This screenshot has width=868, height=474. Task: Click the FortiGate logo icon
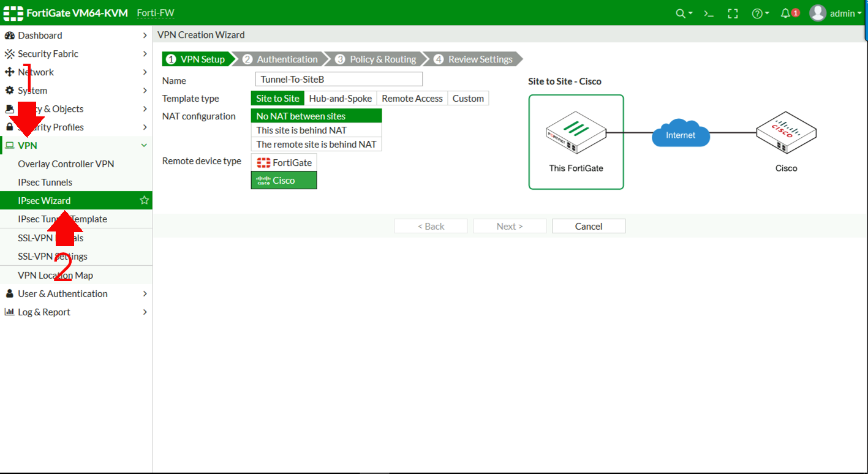[x=13, y=13]
